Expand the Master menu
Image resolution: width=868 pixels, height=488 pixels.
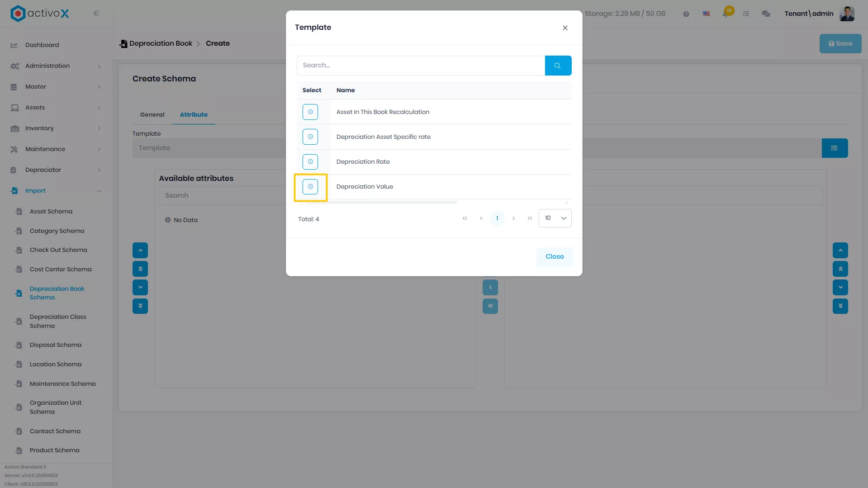[x=56, y=87]
